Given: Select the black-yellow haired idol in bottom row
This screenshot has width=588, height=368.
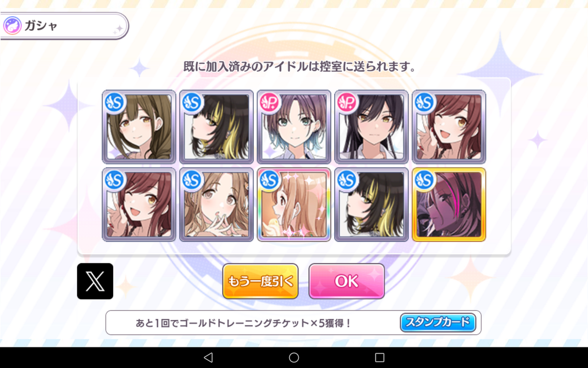Looking at the screenshot, I should tap(371, 205).
